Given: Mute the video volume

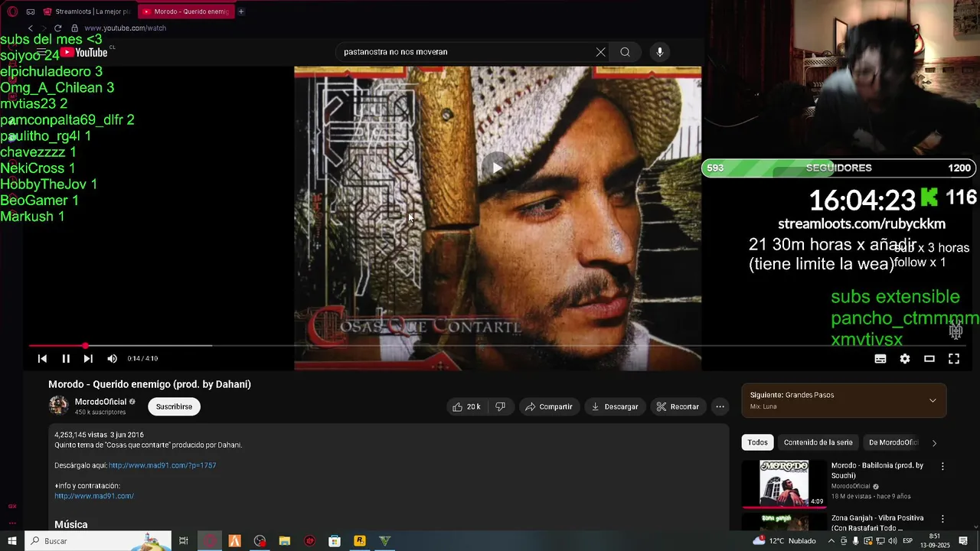Looking at the screenshot, I should tap(113, 358).
